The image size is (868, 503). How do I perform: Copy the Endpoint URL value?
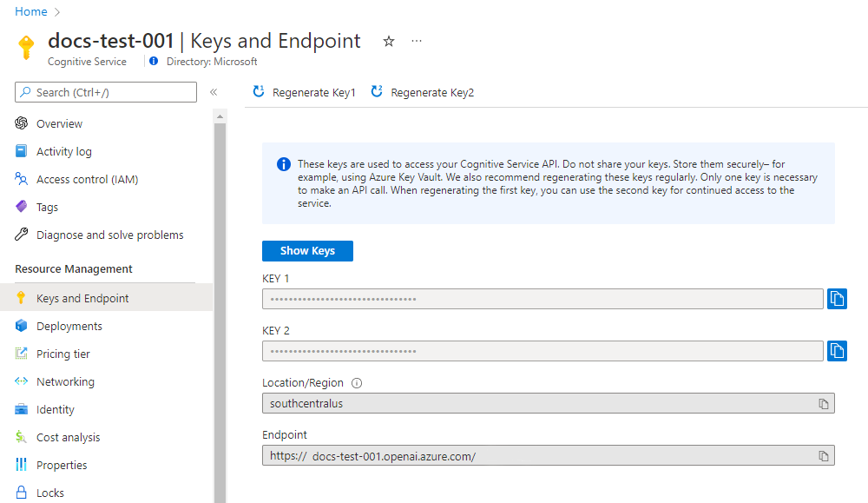(823, 455)
